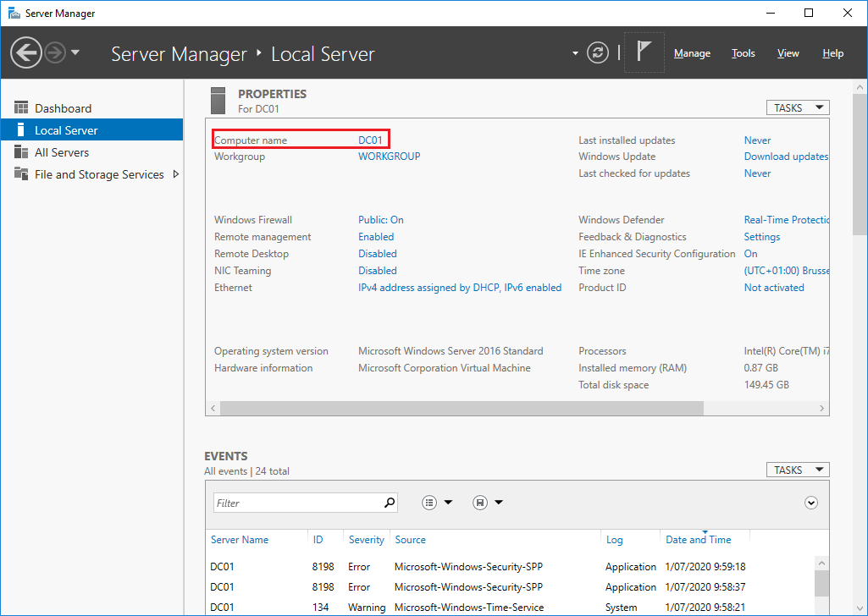Select the event row at 9:59:18
868x616 pixels.
pos(511,567)
